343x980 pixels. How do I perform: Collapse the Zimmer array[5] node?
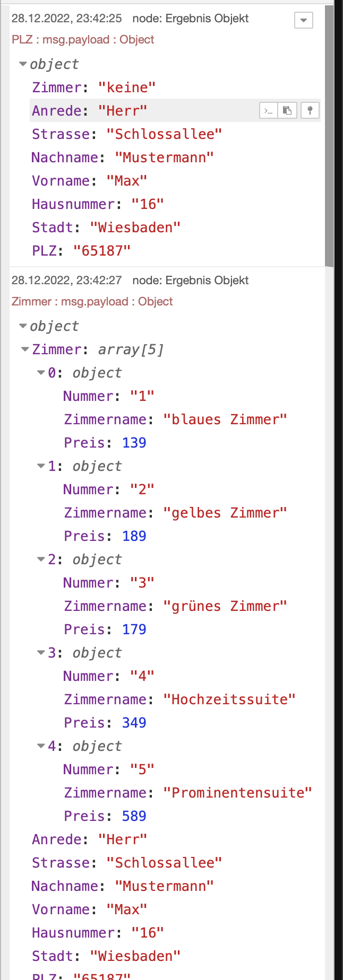coord(25,349)
